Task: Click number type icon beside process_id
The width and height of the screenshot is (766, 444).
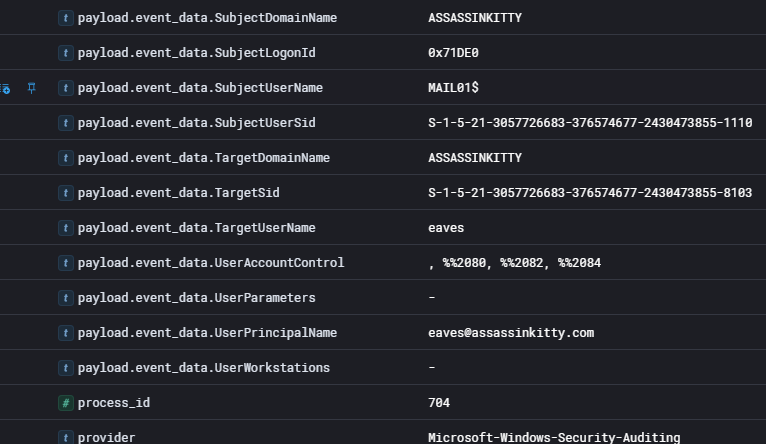Action: (66, 403)
